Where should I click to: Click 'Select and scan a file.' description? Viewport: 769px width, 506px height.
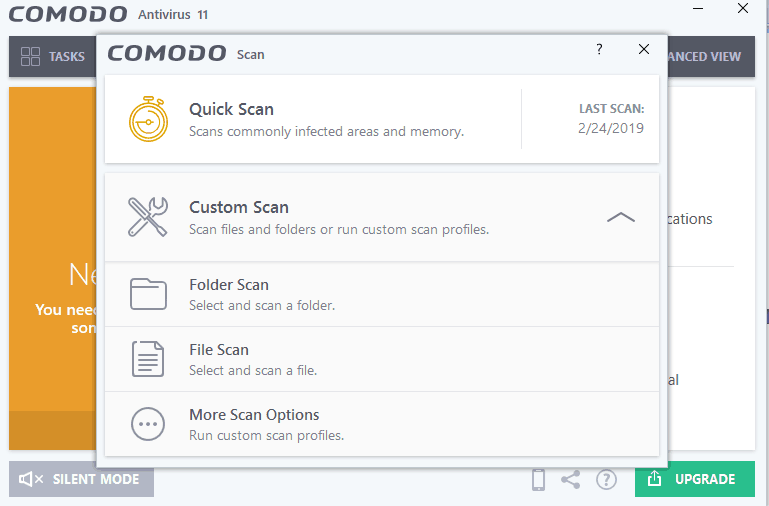(253, 371)
